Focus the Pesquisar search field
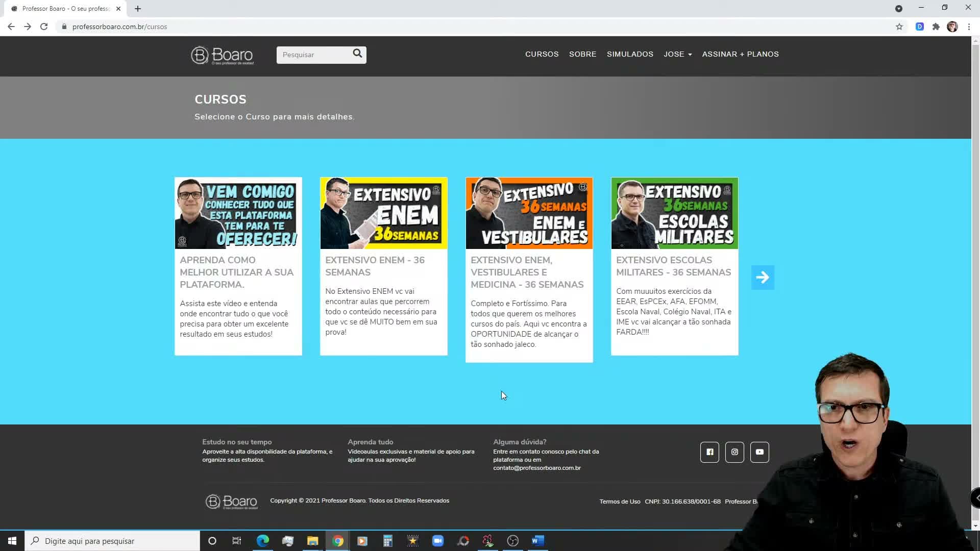Screen dimensions: 980x551 pyautogui.click(x=314, y=55)
